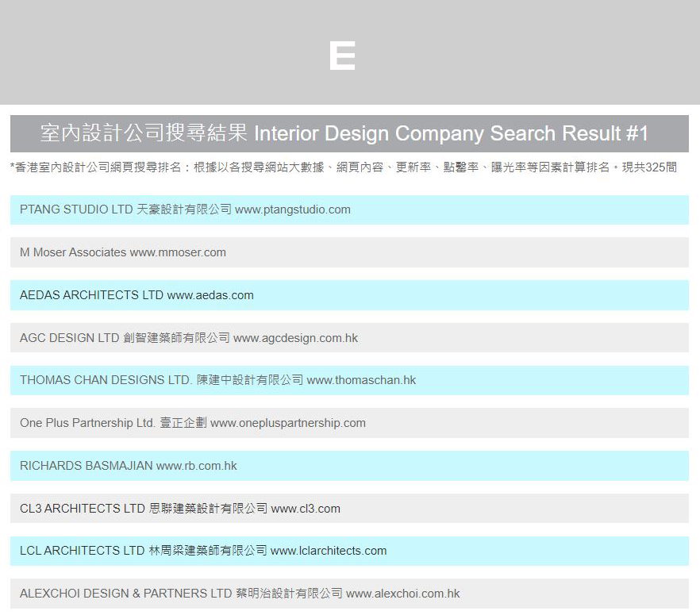The height and width of the screenshot is (615, 700).
Task: Open the AEDAS ARCHITECTS LTD listing
Action: (349, 295)
